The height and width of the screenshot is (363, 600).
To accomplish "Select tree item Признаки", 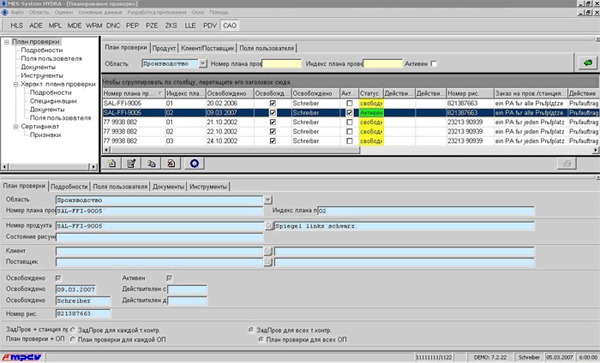I will click(x=45, y=135).
